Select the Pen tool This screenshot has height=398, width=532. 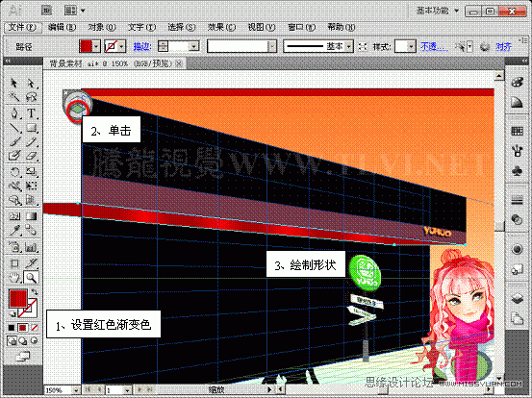pyautogui.click(x=14, y=112)
